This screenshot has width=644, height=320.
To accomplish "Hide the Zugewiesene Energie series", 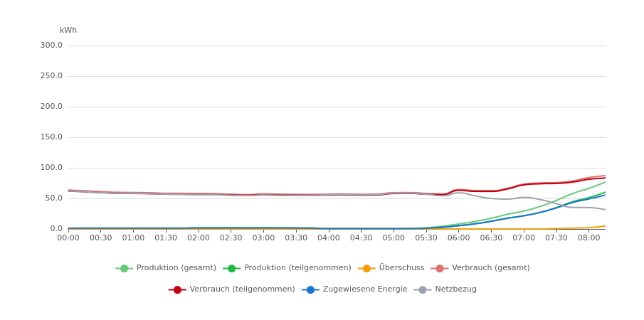I will pos(354,289).
